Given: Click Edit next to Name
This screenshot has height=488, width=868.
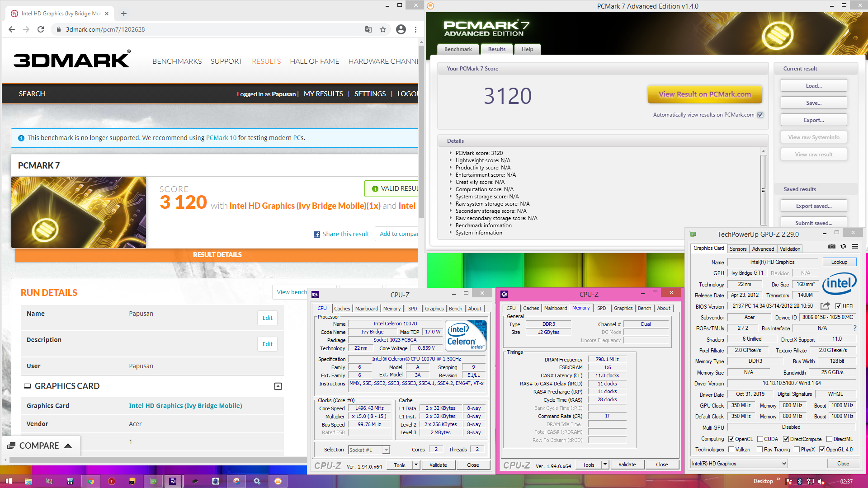Looking at the screenshot, I should [267, 318].
